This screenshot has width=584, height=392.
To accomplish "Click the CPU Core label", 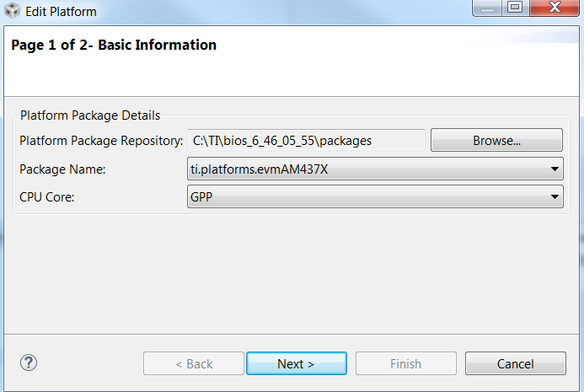I will pos(46,196).
